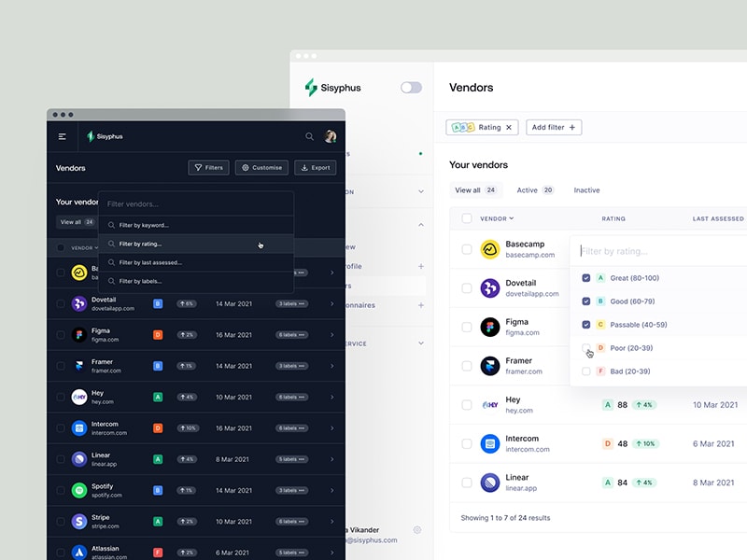Viewport: 747px width, 560px height.
Task: Click the Linear logo in dark window
Action: point(79,459)
